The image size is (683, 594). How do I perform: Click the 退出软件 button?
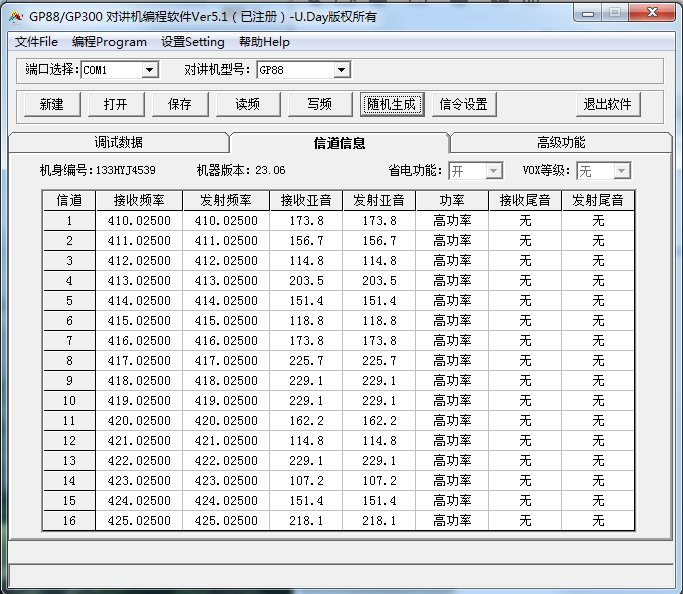point(608,104)
